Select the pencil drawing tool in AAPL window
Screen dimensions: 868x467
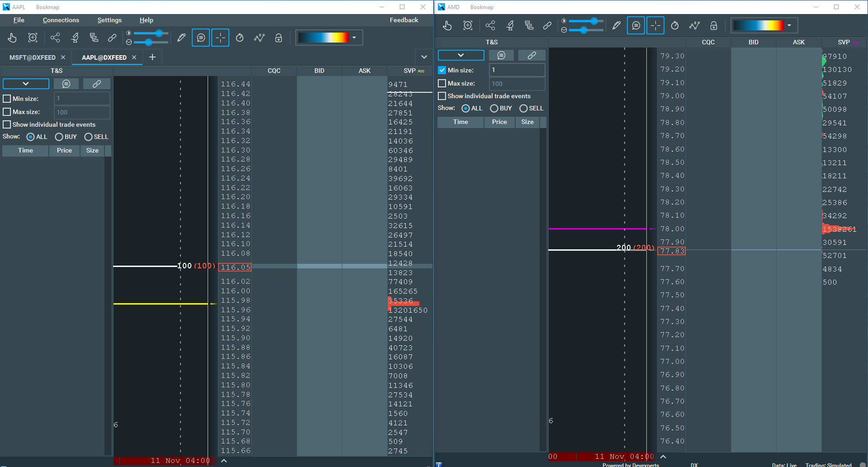click(181, 38)
